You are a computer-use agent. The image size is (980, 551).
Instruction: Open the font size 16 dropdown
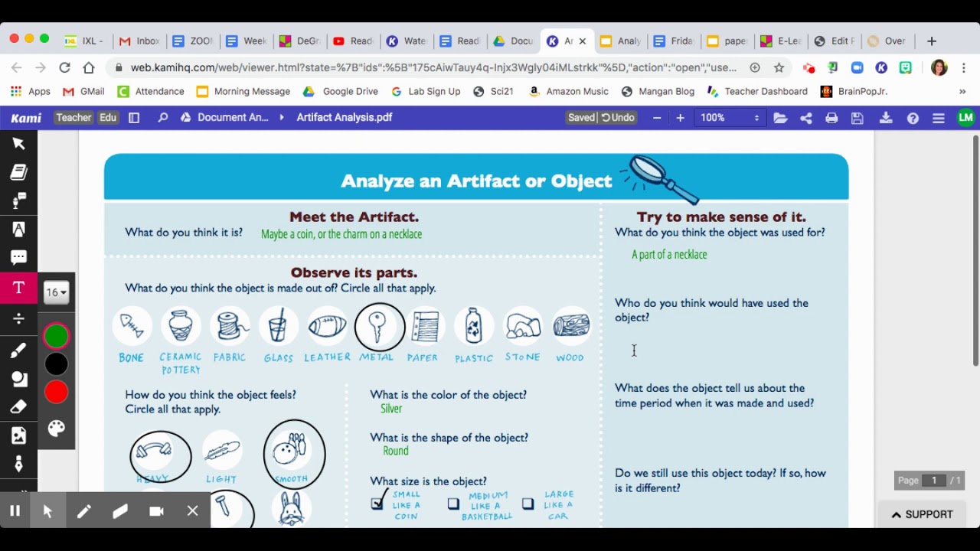[x=56, y=292]
